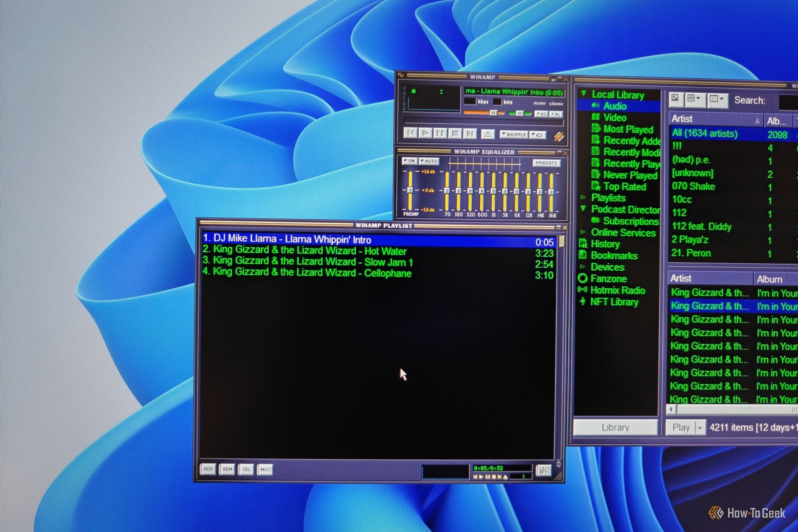The height and width of the screenshot is (532, 798).
Task: Collapse the Podcast Directory node
Action: (583, 208)
